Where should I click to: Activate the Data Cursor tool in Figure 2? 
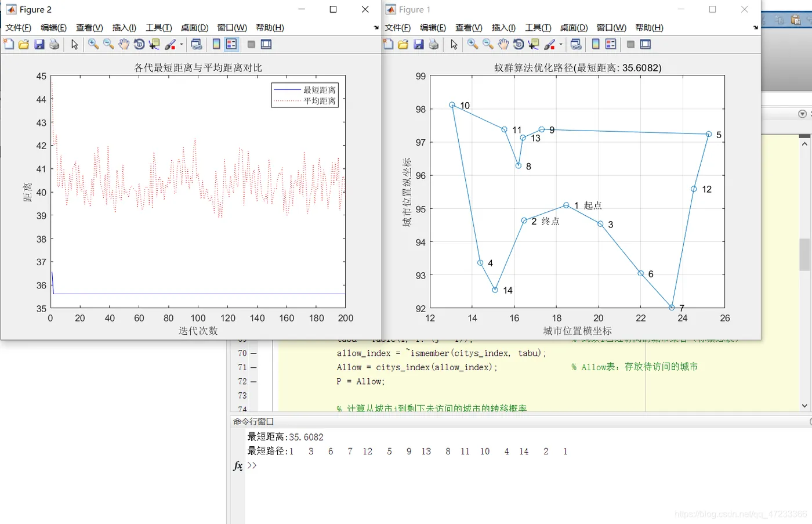(154, 44)
